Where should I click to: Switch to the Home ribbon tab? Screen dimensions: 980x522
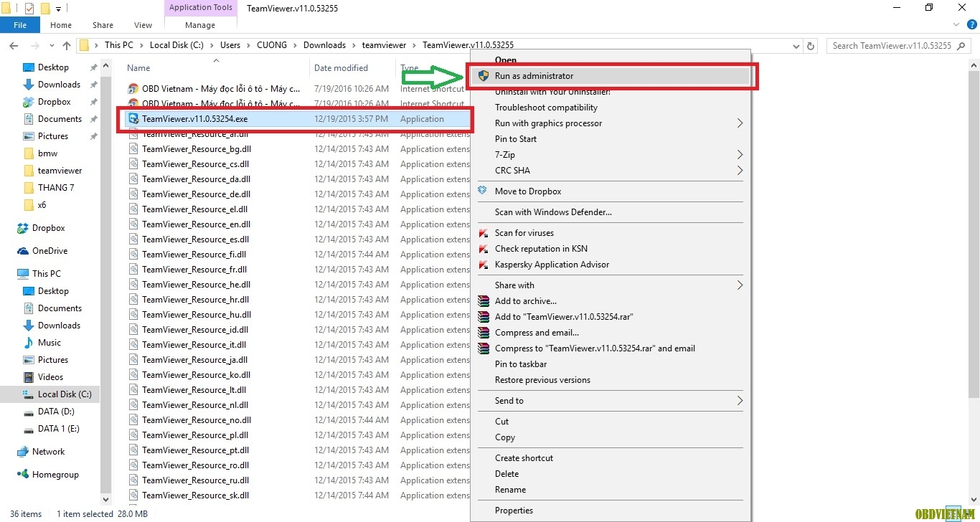tap(61, 25)
